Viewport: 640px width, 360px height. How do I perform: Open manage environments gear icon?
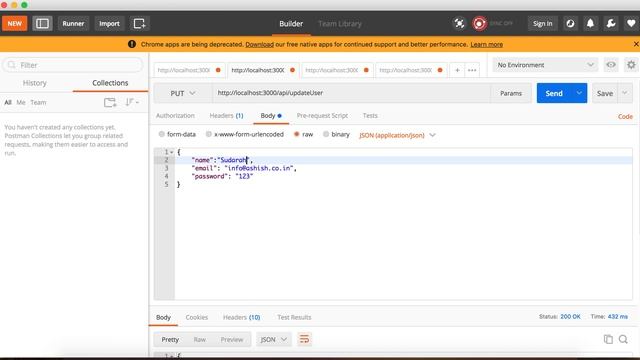coord(631,65)
